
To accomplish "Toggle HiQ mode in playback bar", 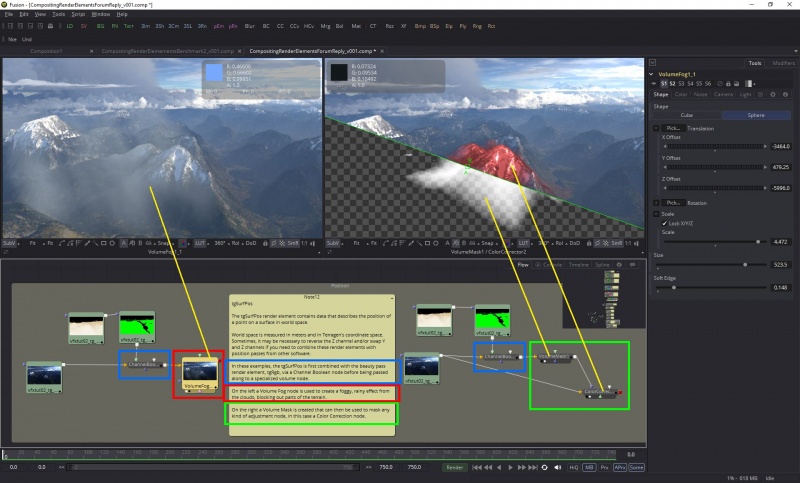I will coord(574,467).
